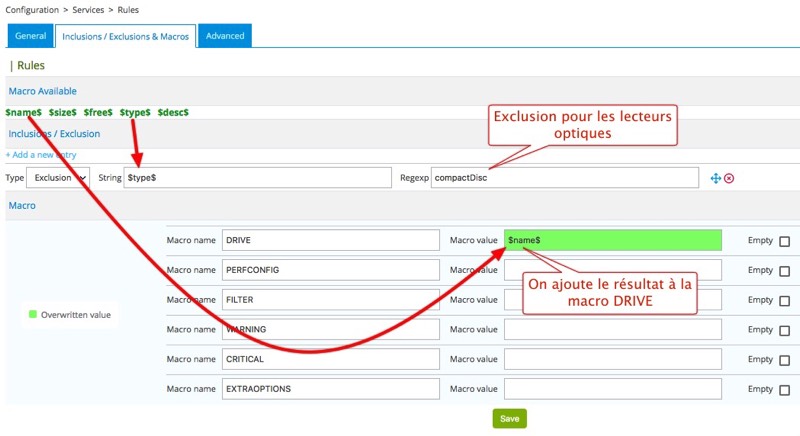Toggle Empty checkbox on the FILTER row
This screenshot has width=800, height=436.
[x=784, y=299]
